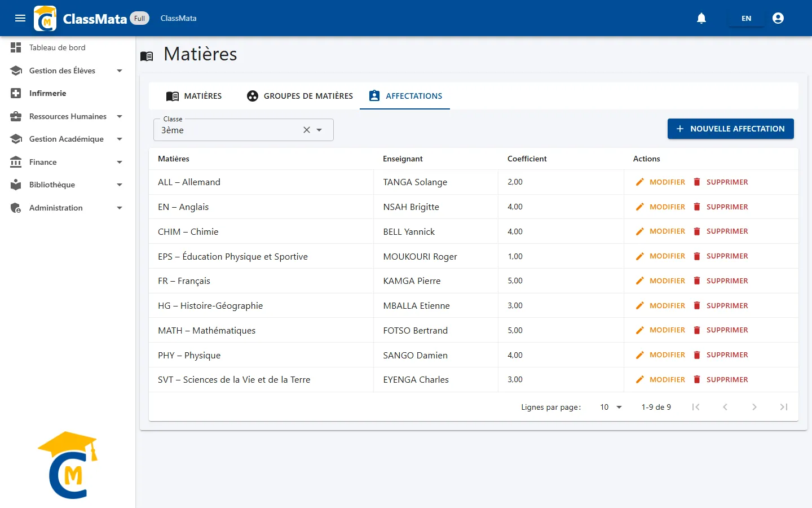Click the Coefficient column header
This screenshot has height=508, width=812.
[527, 159]
